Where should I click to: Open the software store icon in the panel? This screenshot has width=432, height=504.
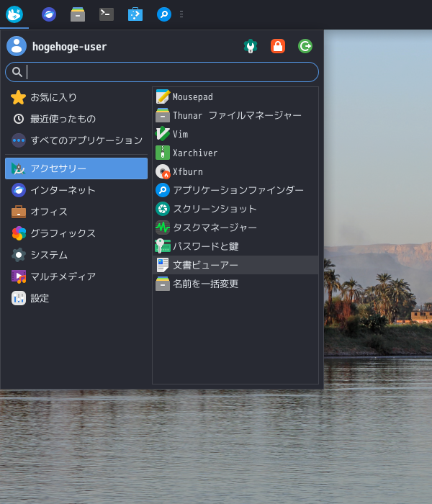135,14
